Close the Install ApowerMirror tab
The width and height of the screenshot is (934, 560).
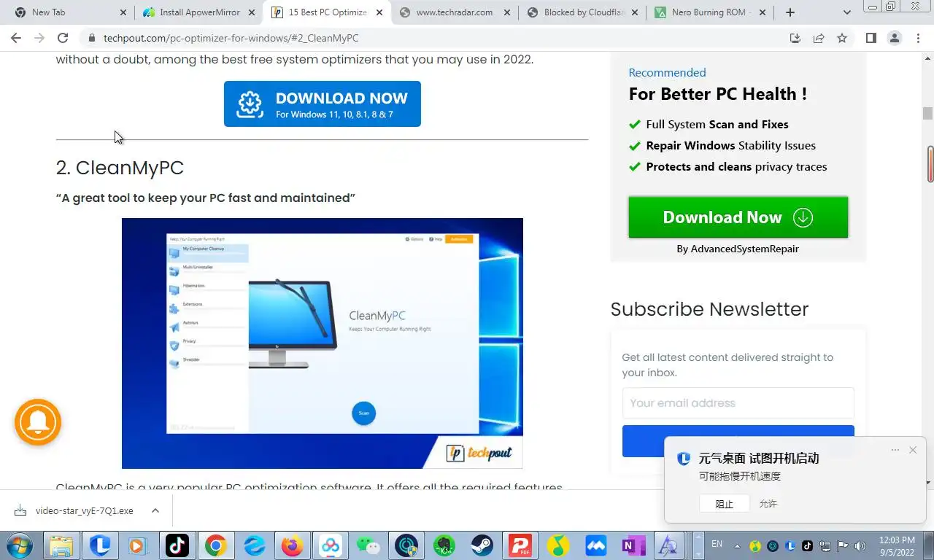pyautogui.click(x=251, y=12)
